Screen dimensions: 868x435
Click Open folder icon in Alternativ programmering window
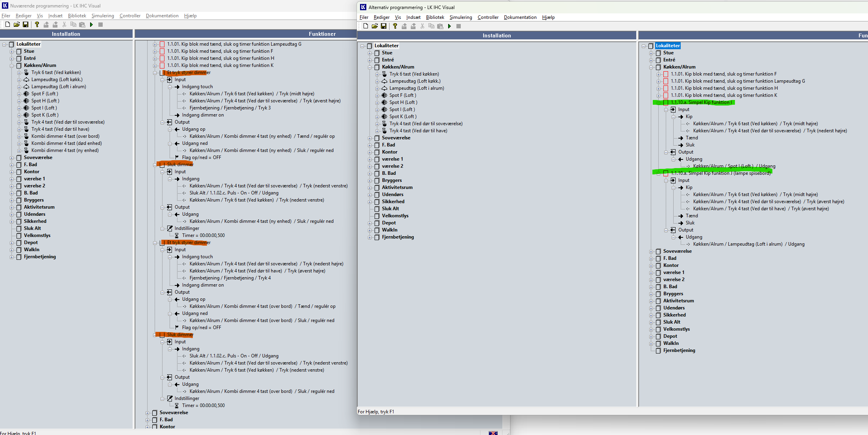375,26
